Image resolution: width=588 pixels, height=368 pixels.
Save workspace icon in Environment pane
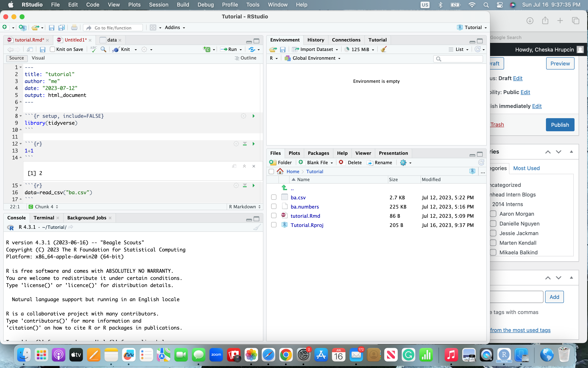click(283, 49)
